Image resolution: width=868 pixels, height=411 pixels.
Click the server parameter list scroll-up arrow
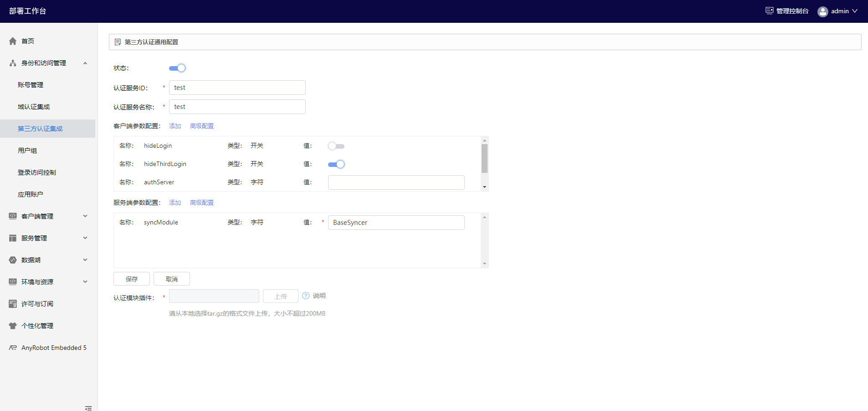[x=484, y=217]
